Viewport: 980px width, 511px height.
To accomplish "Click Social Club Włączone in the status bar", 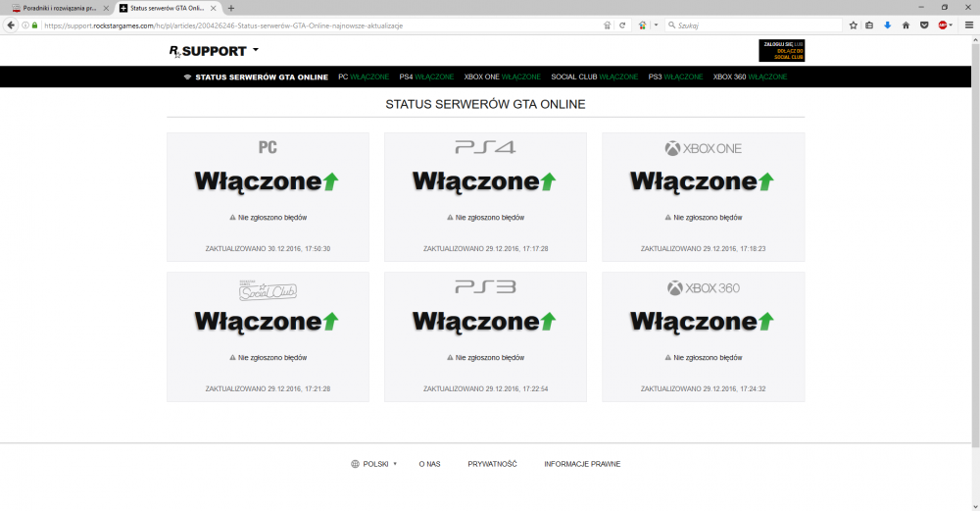I will click(595, 77).
